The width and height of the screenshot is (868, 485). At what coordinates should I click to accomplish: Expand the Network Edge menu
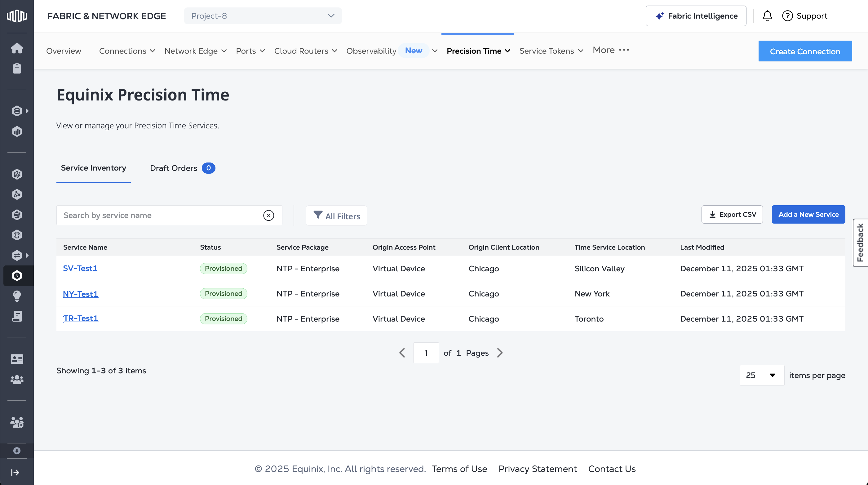[195, 51]
